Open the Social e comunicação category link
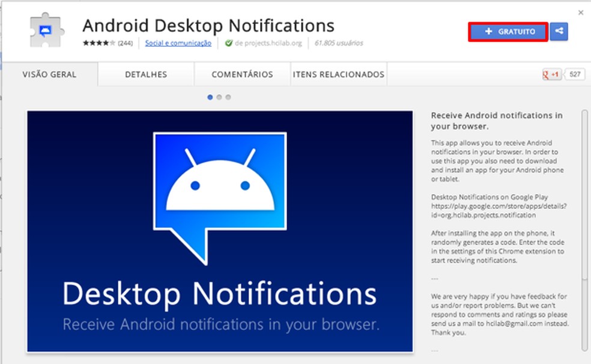 pos(178,43)
